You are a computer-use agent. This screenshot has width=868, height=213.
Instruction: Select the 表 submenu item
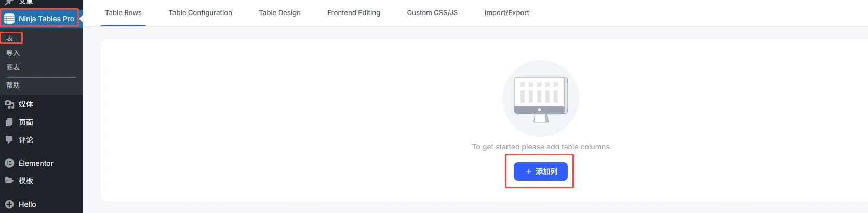10,38
